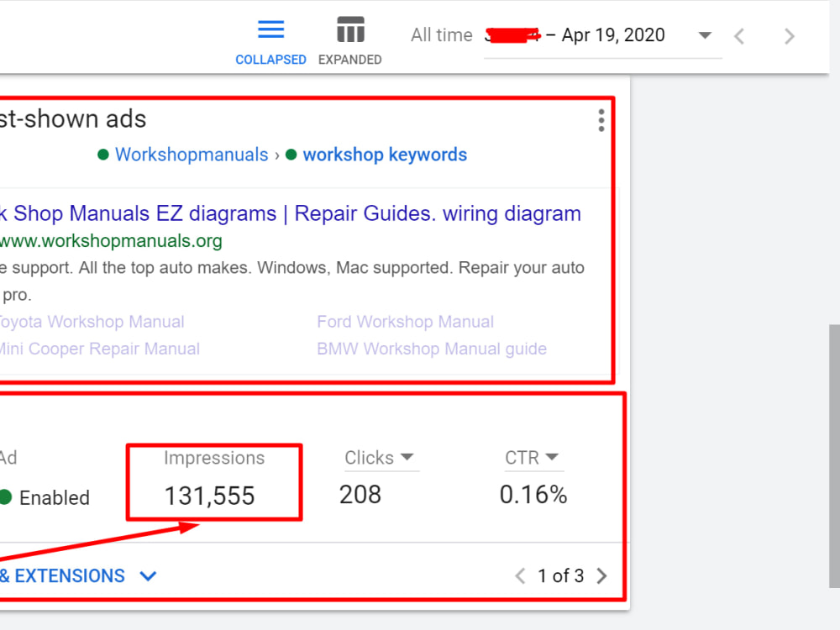Click the 1 of 3 pager text

tap(560, 576)
